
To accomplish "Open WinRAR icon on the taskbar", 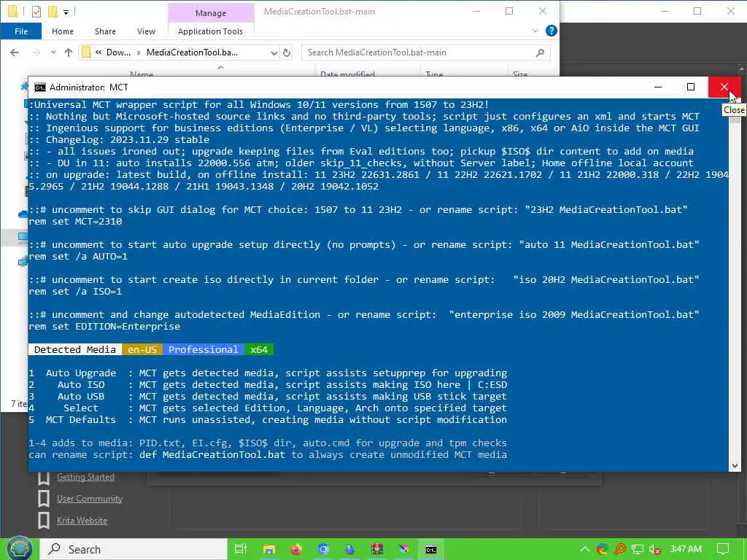I will point(377,549).
